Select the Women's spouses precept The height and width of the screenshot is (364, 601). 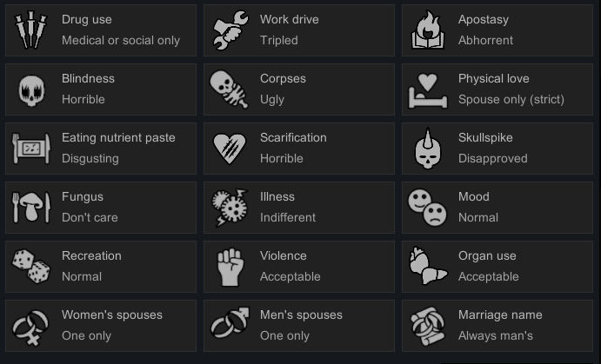point(101,325)
